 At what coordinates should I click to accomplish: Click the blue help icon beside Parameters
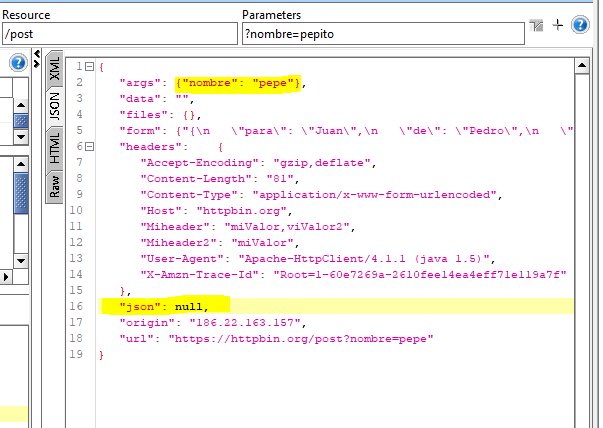tap(578, 25)
